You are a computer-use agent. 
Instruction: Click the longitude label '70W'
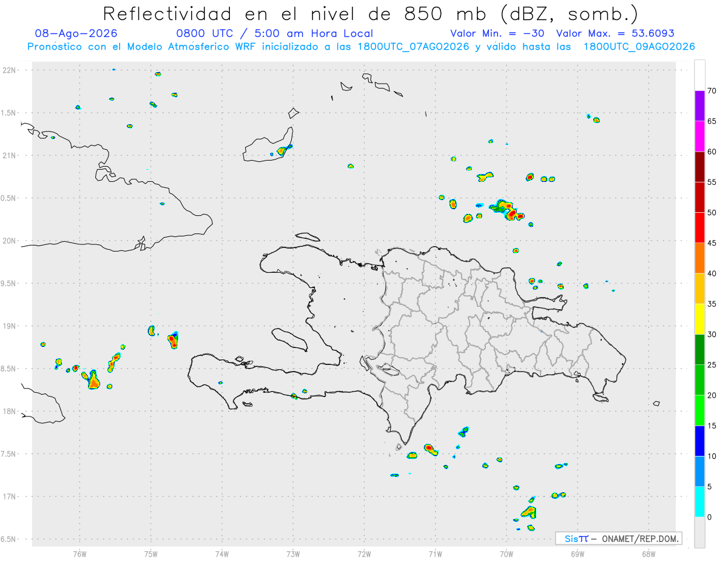(507, 554)
